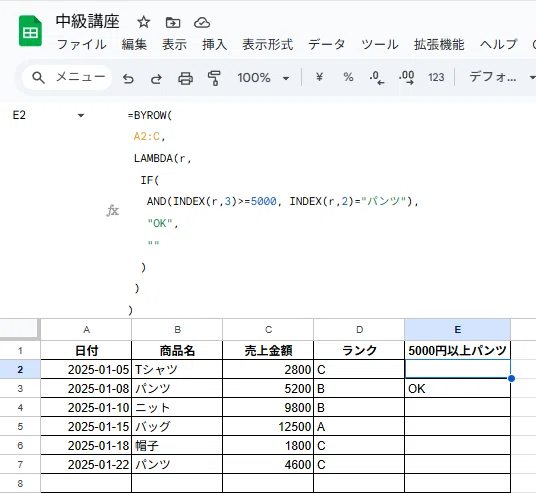Select column D header
The height and width of the screenshot is (493, 536).
click(359, 330)
